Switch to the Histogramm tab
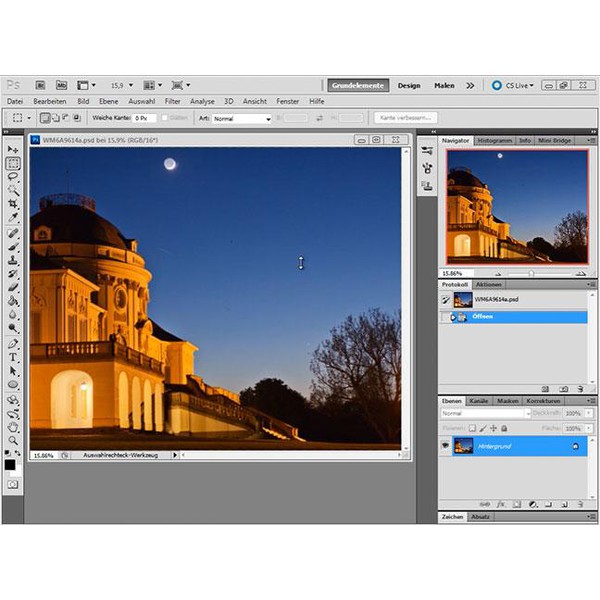Screen dimensions: 600x600 [x=495, y=141]
